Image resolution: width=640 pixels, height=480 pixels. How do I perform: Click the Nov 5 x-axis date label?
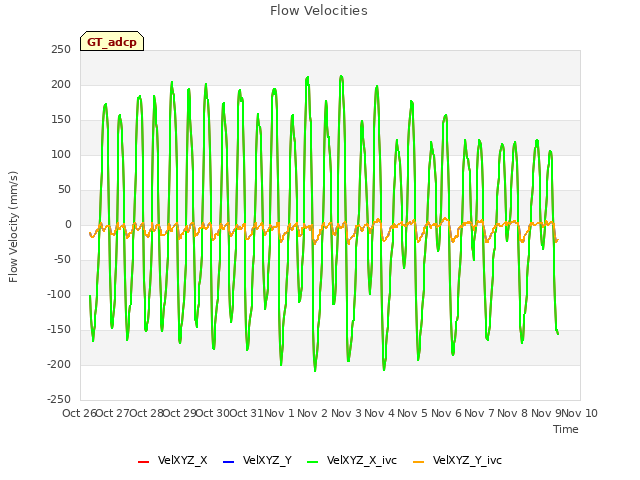[413, 413]
